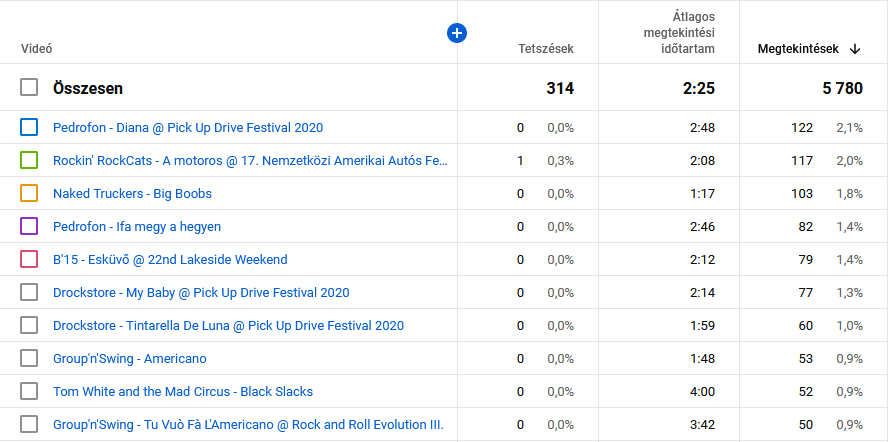Click the Megtekintések column header
This screenshot has height=442, width=888.
(x=797, y=48)
